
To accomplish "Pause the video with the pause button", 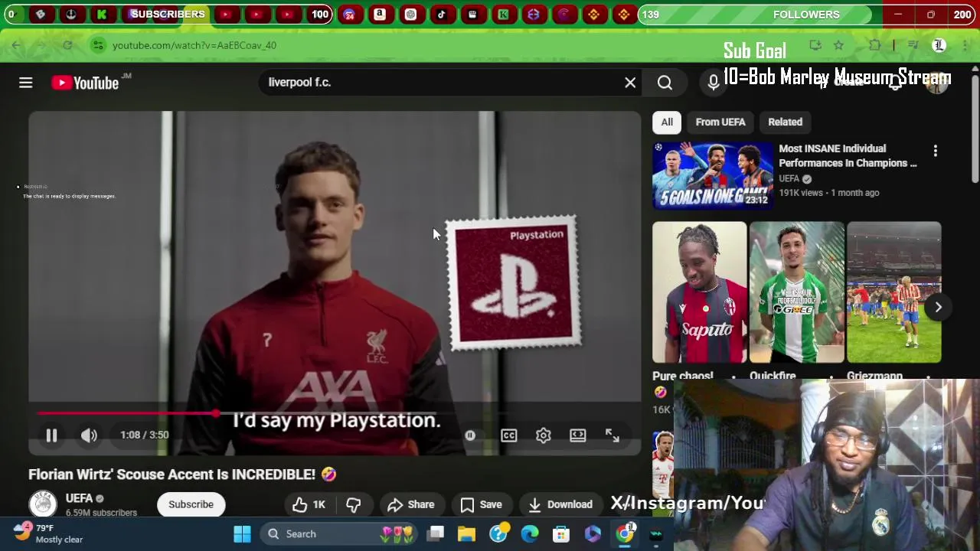I will (51, 435).
